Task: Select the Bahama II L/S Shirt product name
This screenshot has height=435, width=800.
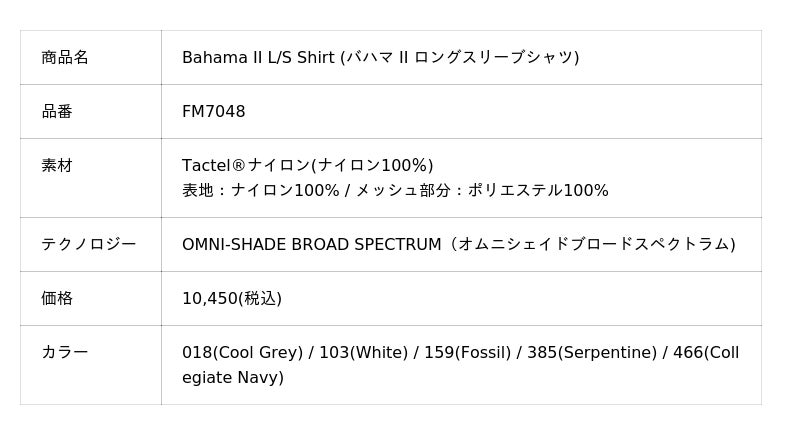Action: [x=258, y=57]
